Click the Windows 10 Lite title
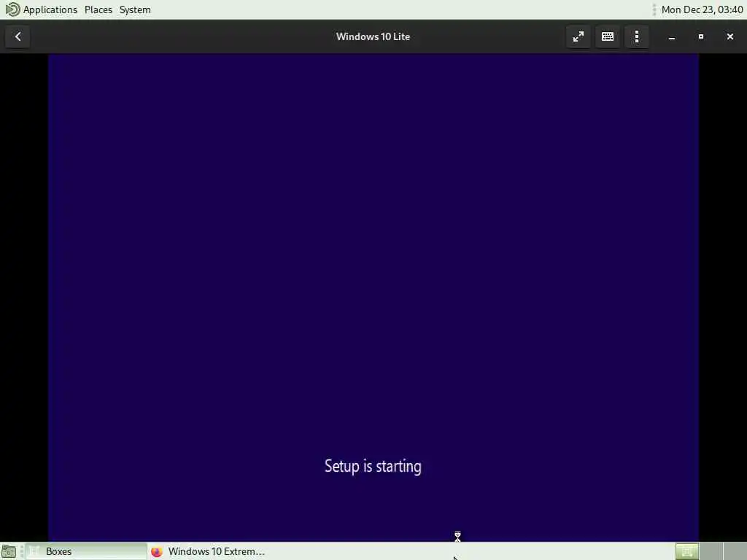747x560 pixels. pyautogui.click(x=373, y=36)
